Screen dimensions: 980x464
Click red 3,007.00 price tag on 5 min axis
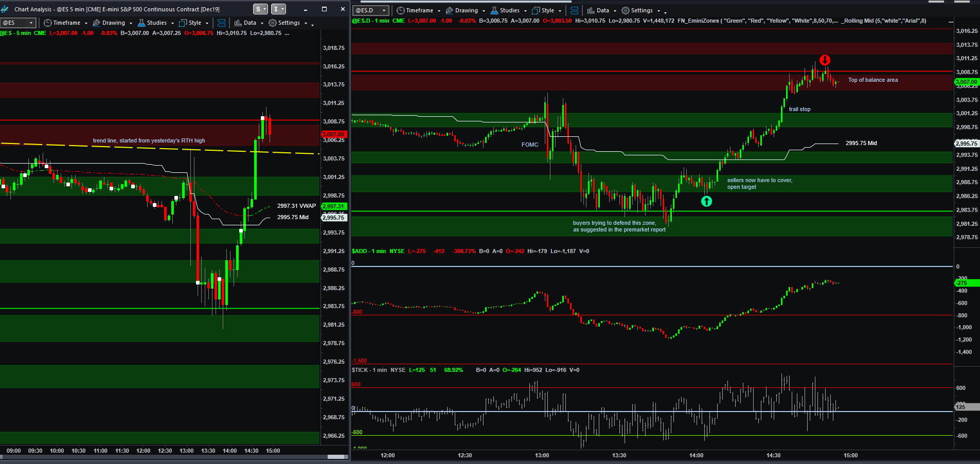coord(334,134)
